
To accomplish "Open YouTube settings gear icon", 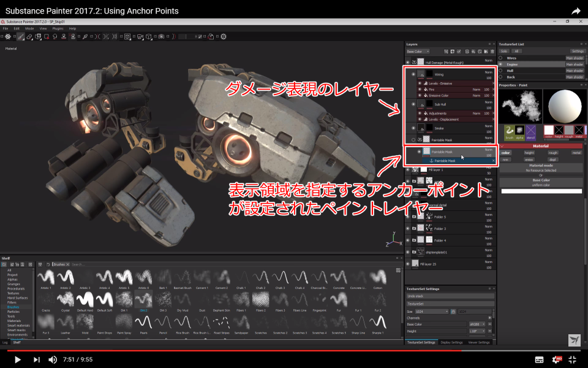I will 557,359.
